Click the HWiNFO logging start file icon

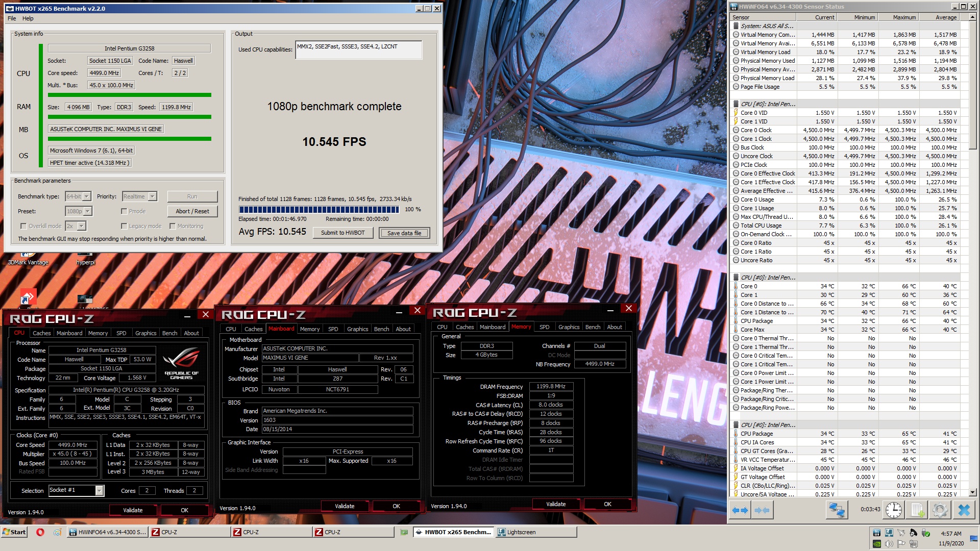(917, 510)
